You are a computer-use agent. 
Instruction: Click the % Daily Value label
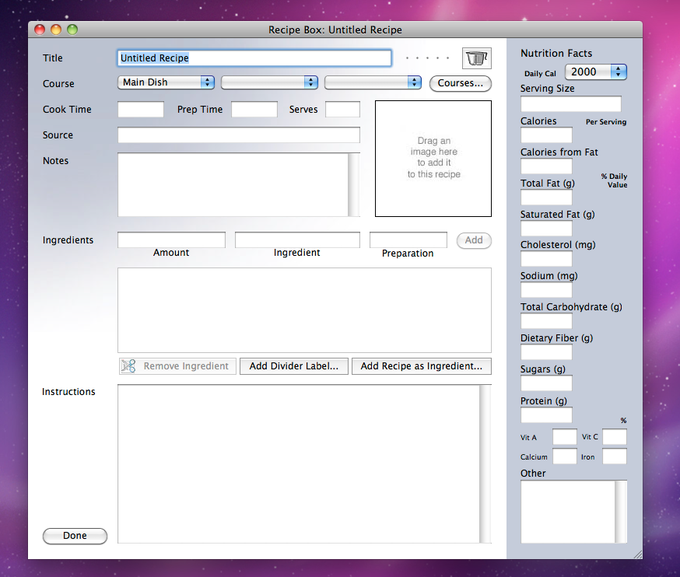tap(615, 180)
